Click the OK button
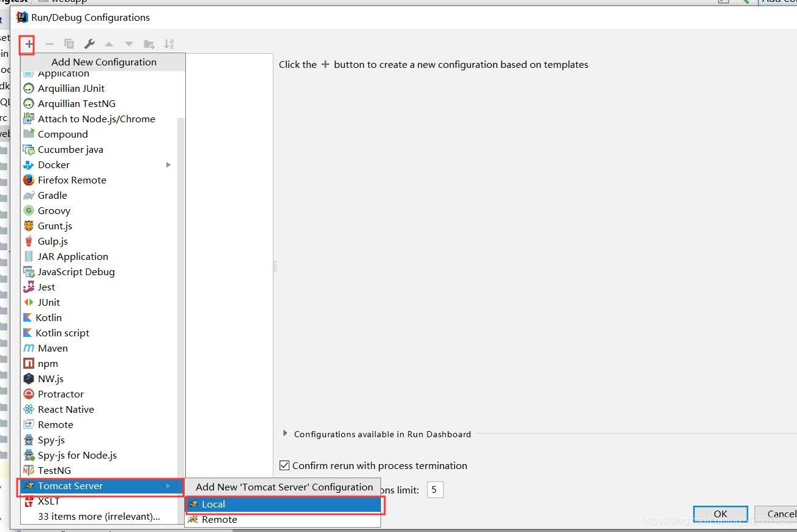The height and width of the screenshot is (532, 797). (721, 514)
